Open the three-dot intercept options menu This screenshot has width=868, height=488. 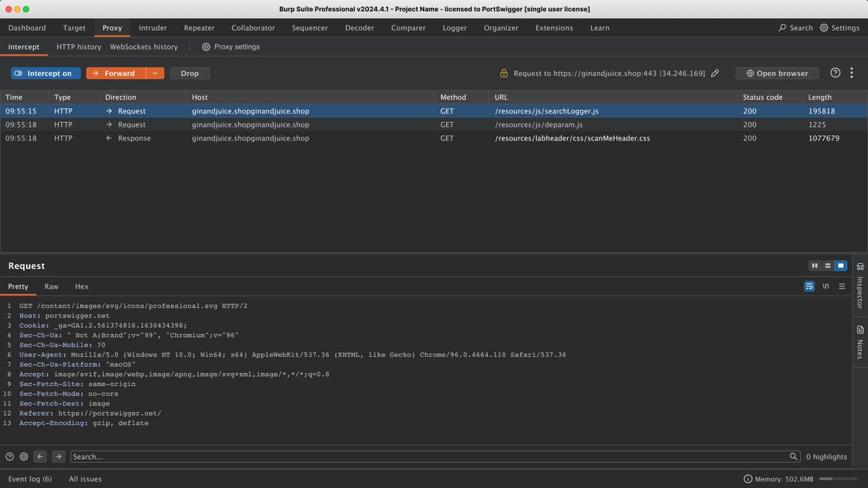(852, 73)
